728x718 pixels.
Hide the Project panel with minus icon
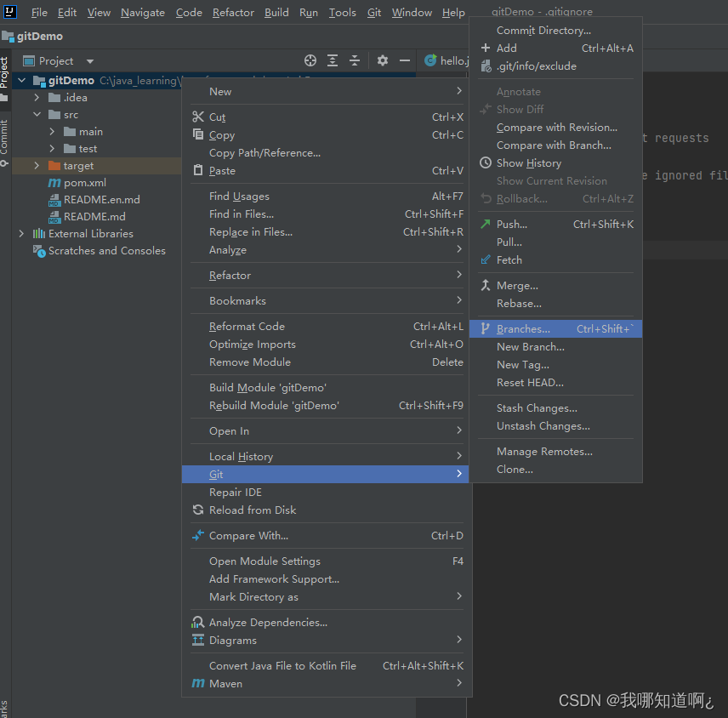(x=404, y=61)
